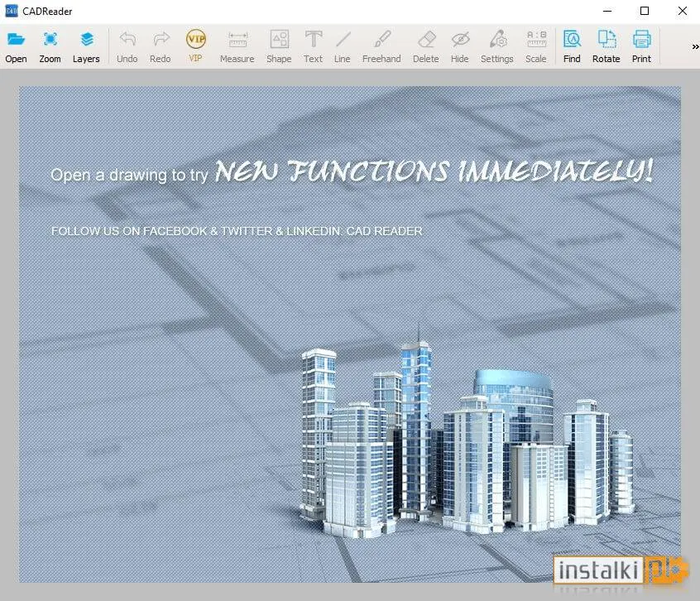
Task: Open annotation Settings
Action: 497,47
